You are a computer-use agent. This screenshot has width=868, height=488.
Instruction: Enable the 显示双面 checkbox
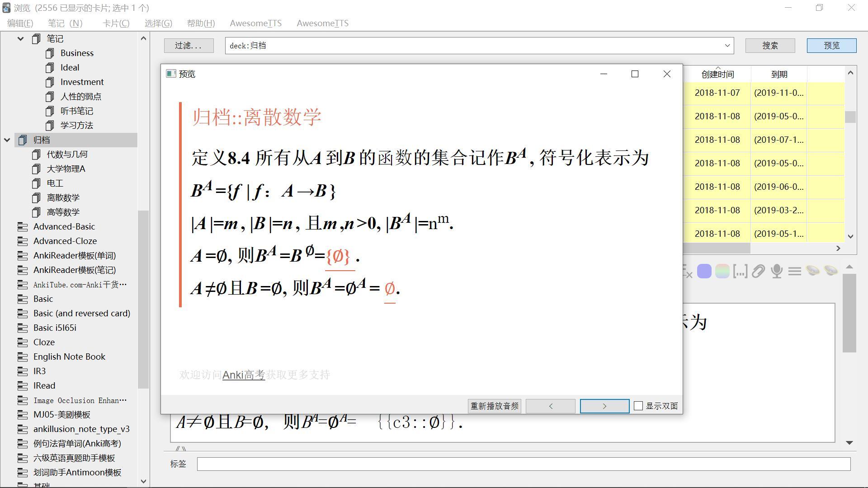tap(638, 406)
